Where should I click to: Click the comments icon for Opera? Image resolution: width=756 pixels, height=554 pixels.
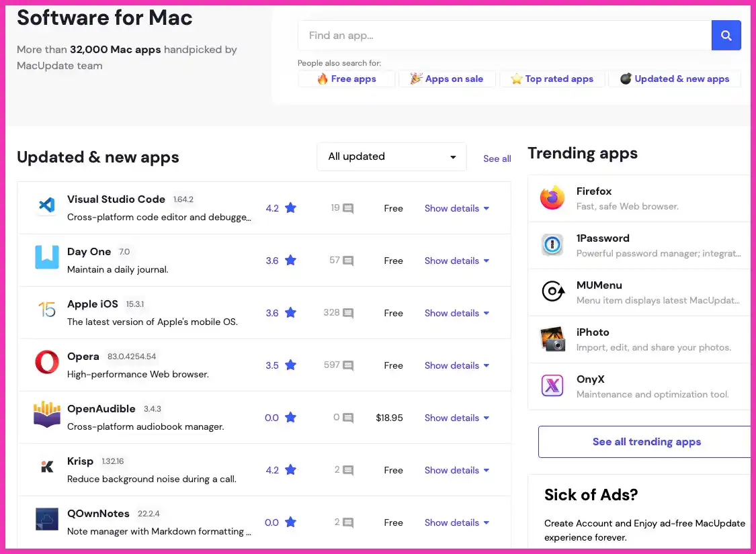[348, 365]
